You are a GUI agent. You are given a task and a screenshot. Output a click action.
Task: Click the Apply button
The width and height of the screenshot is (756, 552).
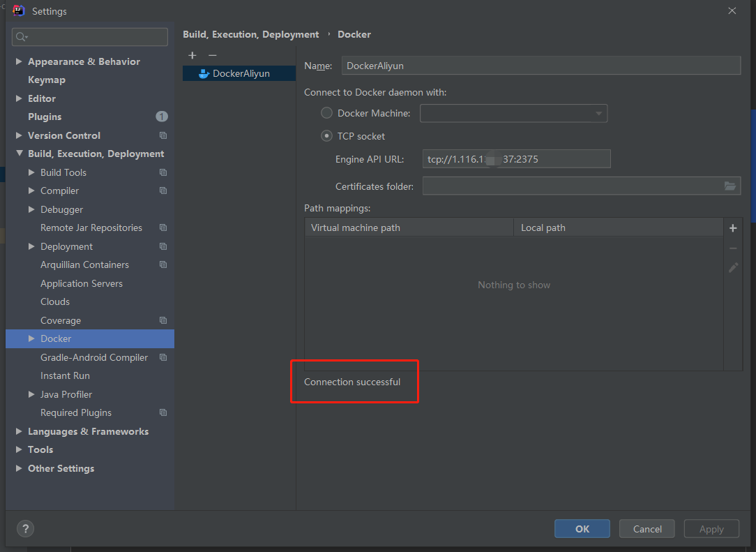[x=711, y=529]
